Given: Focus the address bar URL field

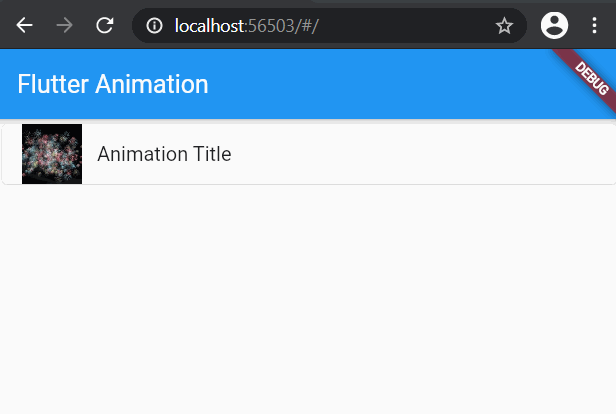Looking at the screenshot, I should tap(329, 26).
